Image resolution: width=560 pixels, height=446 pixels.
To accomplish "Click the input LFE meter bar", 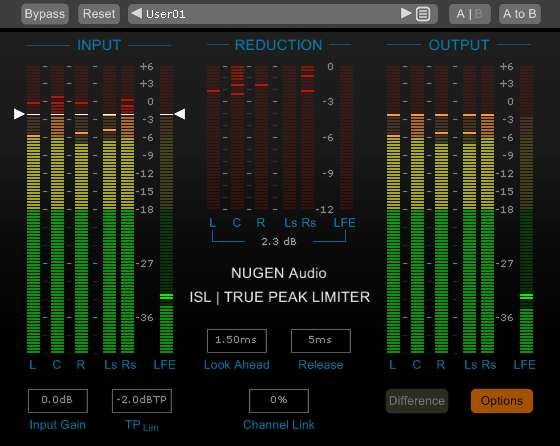I will [166, 210].
